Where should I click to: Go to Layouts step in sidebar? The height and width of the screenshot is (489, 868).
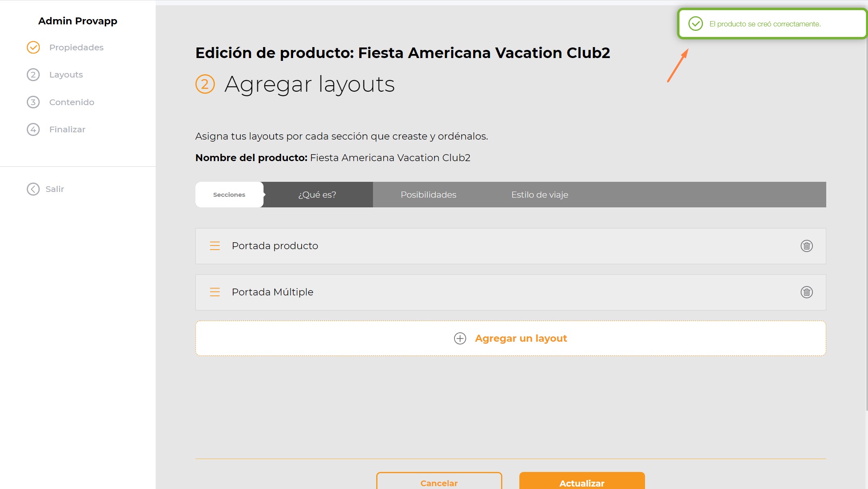pyautogui.click(x=66, y=75)
